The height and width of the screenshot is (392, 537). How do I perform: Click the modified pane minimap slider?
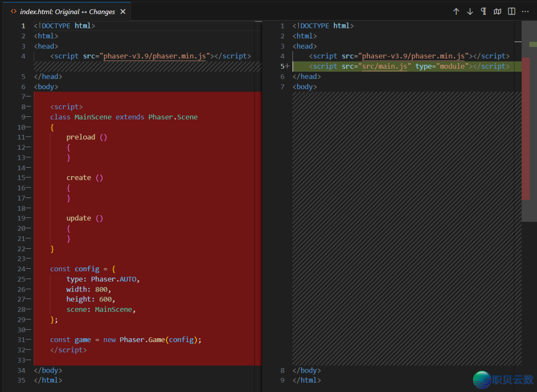(x=529, y=121)
